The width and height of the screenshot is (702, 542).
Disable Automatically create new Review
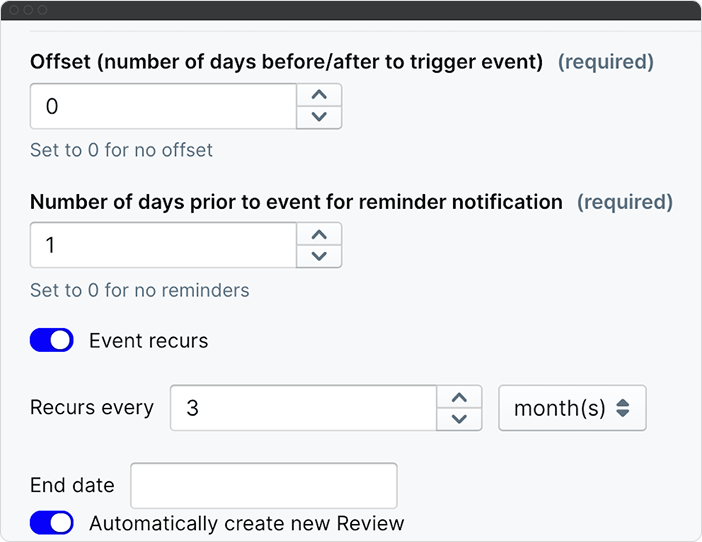click(x=52, y=523)
